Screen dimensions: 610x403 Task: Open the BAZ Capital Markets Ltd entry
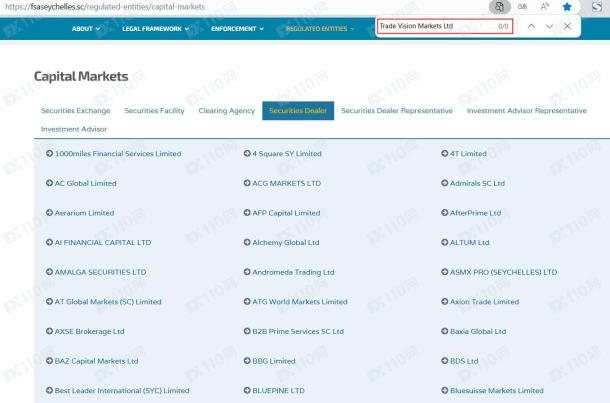92,361
